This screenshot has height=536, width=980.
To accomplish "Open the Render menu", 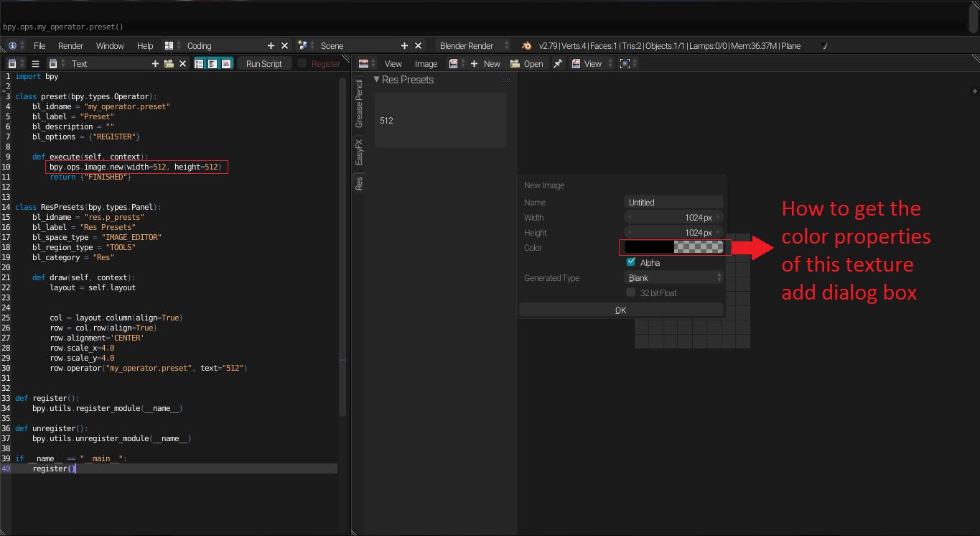I will [x=70, y=45].
